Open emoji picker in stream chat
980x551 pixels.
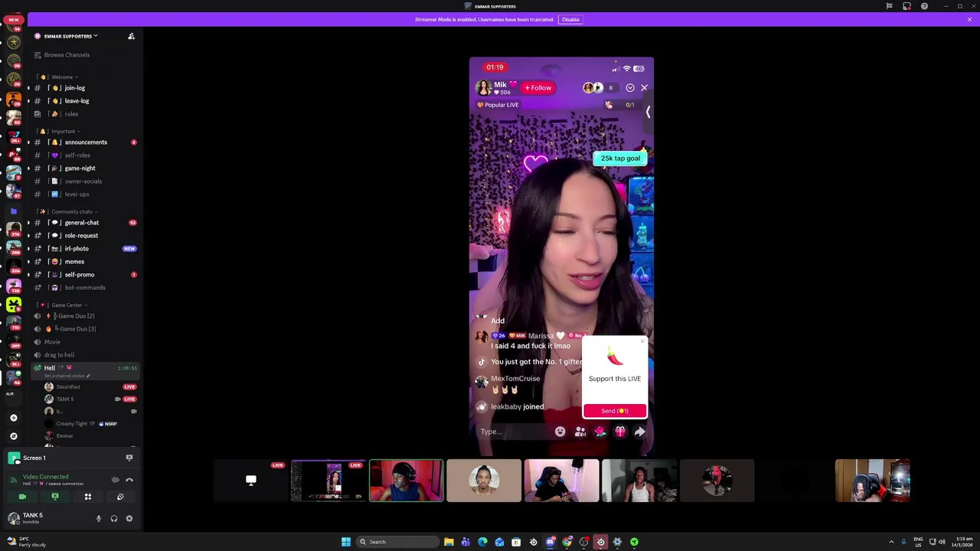pos(560,432)
